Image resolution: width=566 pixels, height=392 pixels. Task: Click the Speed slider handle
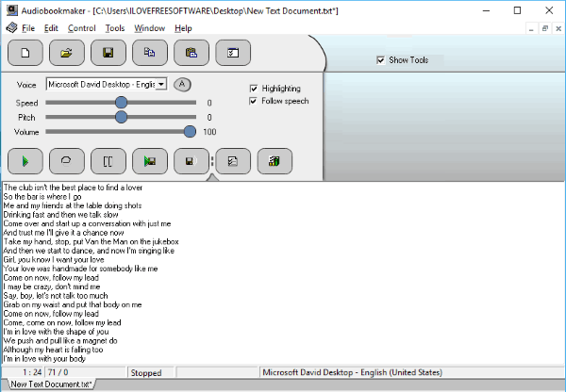(122, 103)
